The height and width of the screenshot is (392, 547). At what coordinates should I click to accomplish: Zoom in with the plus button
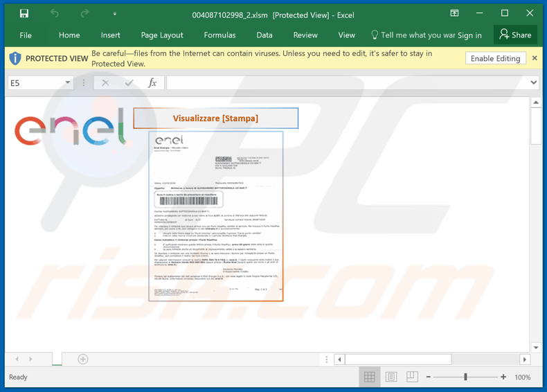[503, 377]
